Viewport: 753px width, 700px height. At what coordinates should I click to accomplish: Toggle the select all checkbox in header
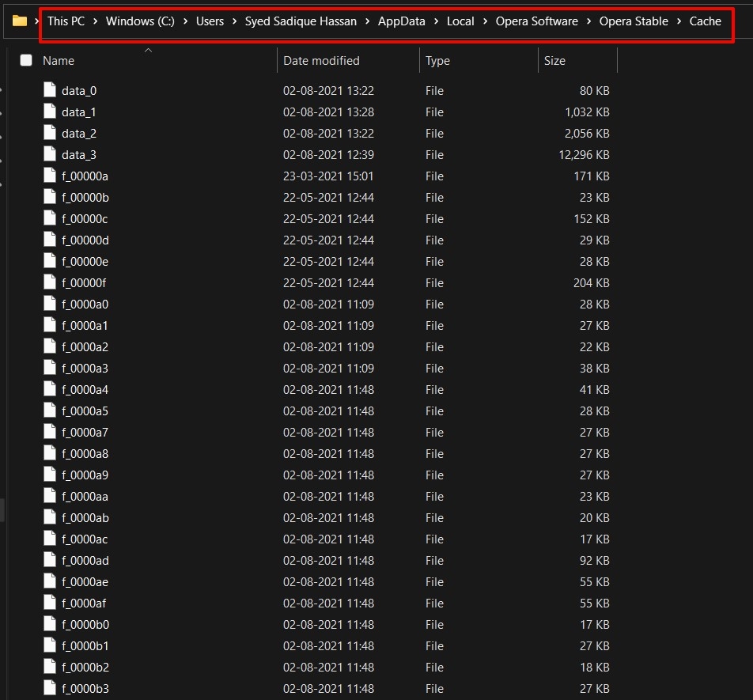(x=26, y=61)
